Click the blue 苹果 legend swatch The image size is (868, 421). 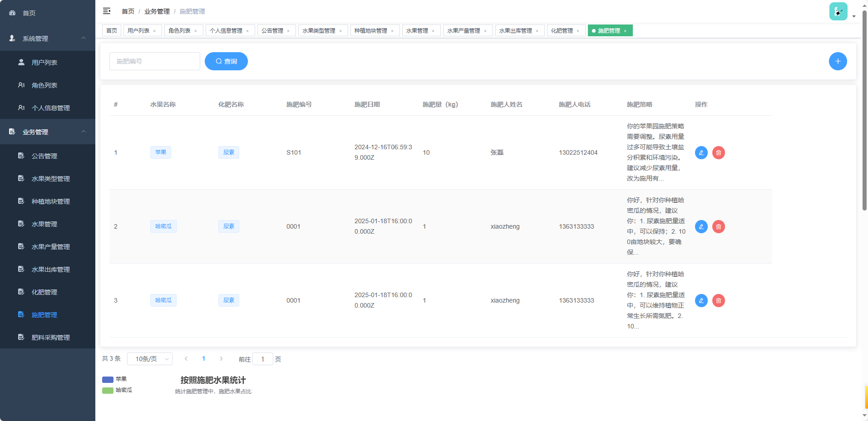click(108, 379)
